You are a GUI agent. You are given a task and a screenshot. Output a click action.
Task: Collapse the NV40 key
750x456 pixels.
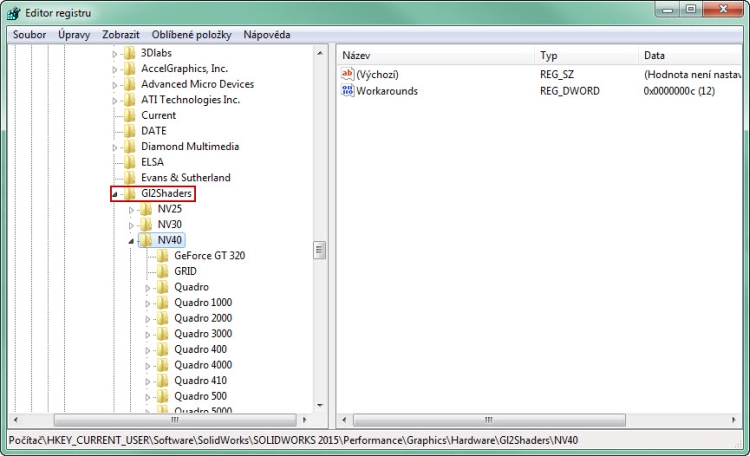point(131,241)
